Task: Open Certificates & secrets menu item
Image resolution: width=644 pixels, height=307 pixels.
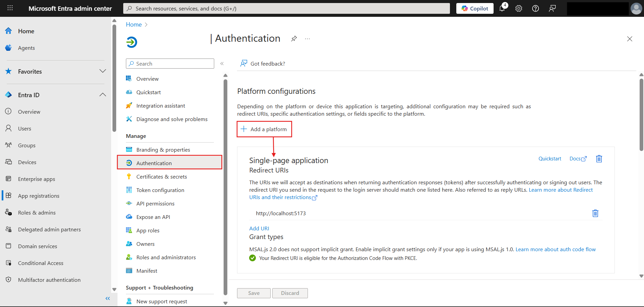Action: [x=162, y=177]
